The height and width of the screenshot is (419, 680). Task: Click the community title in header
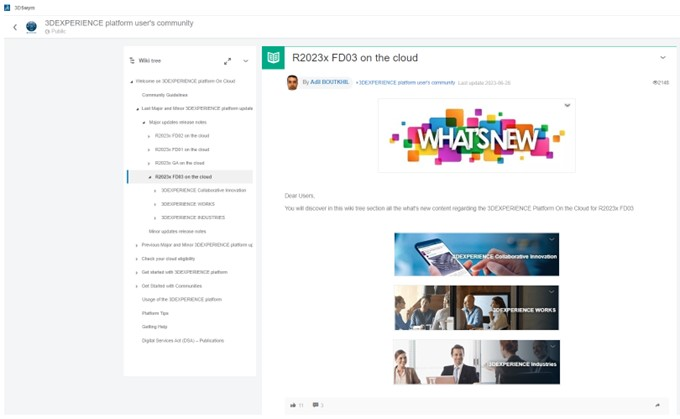119,23
